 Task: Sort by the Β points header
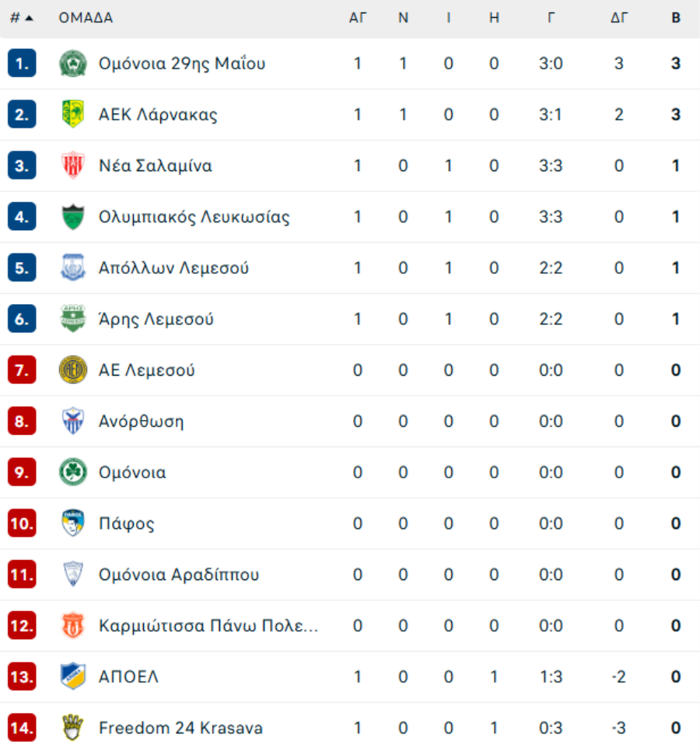pos(676,18)
